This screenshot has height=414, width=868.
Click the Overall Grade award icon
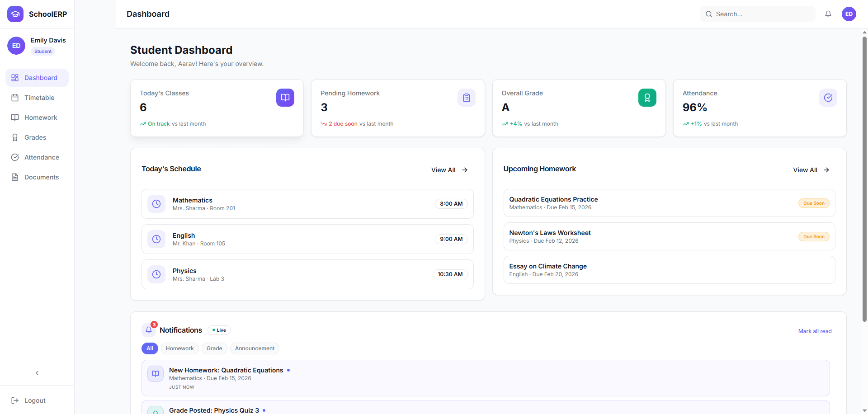tap(647, 98)
